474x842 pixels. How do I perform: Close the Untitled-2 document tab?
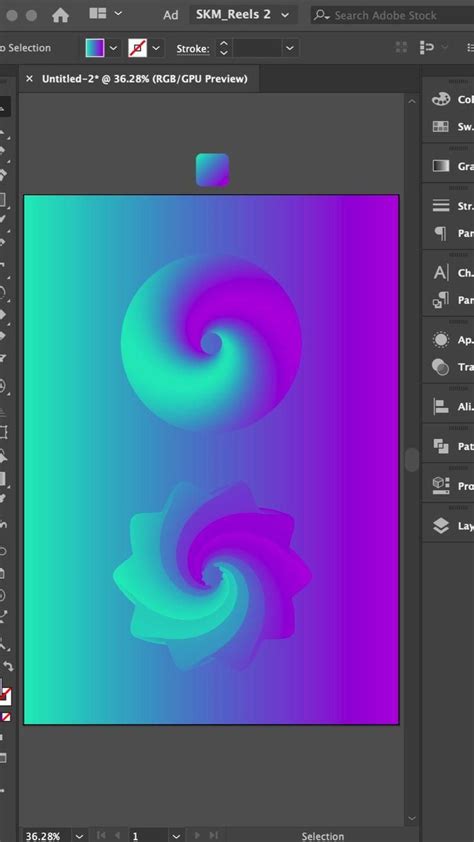(x=30, y=79)
